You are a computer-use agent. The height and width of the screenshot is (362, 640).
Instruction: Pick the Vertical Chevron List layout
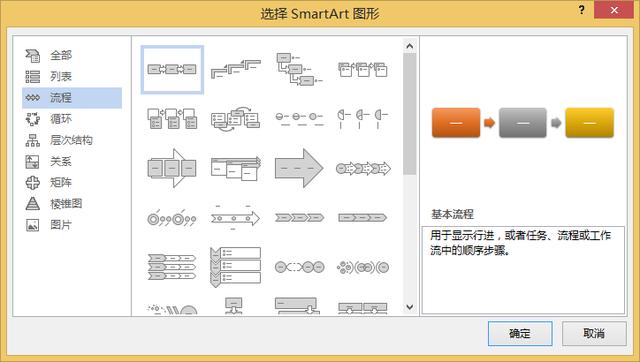[236, 267]
